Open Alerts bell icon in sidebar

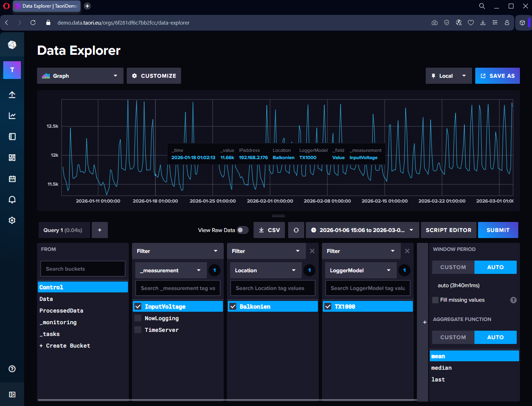[12, 199]
